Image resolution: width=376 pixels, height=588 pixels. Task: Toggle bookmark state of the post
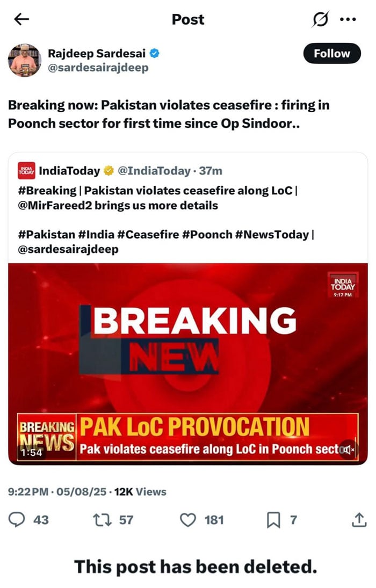click(x=273, y=520)
